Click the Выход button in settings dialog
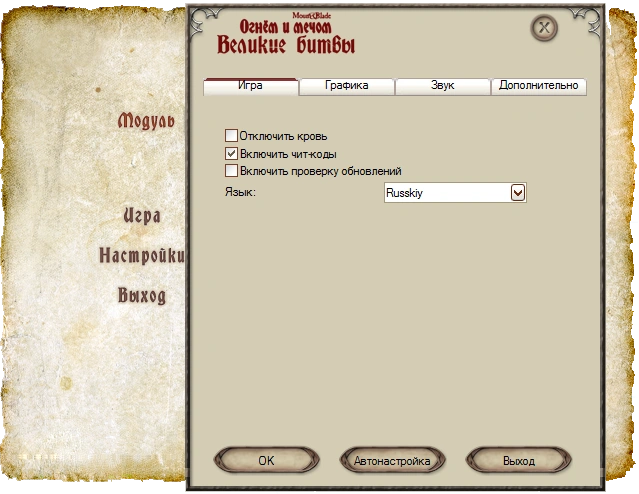This screenshot has height=494, width=639. pos(519,461)
